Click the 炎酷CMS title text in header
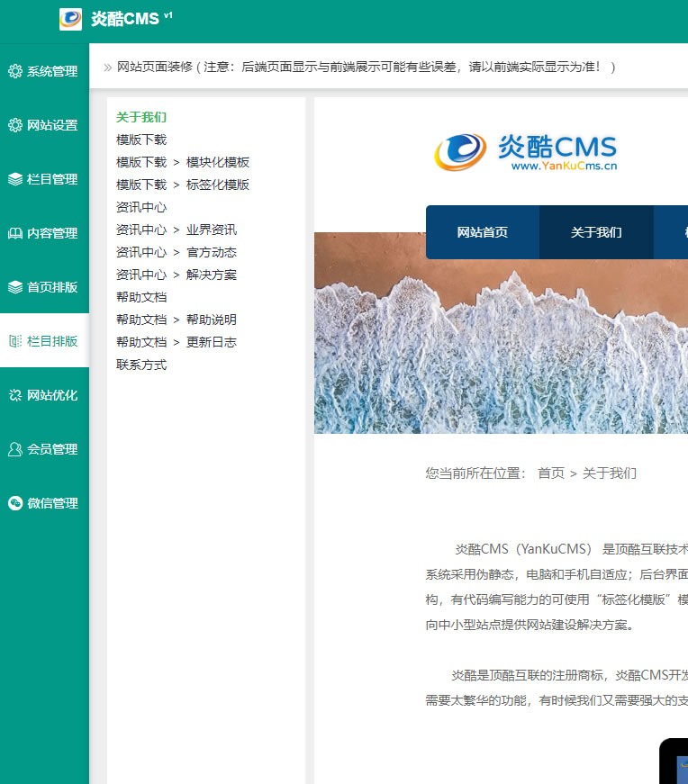688x784 pixels. [125, 19]
